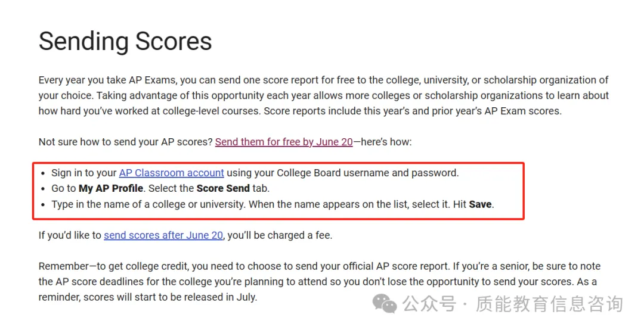Screen dimensions: 644x330
Task: Click the '质能教育信息咨询' watermark text
Action: [x=549, y=304]
